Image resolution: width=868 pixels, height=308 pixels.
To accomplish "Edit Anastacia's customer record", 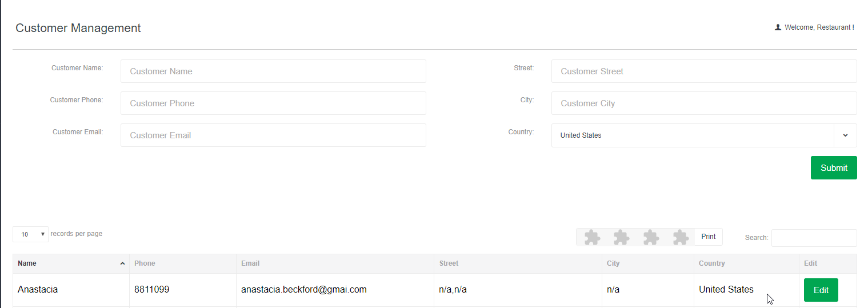I will [821, 290].
